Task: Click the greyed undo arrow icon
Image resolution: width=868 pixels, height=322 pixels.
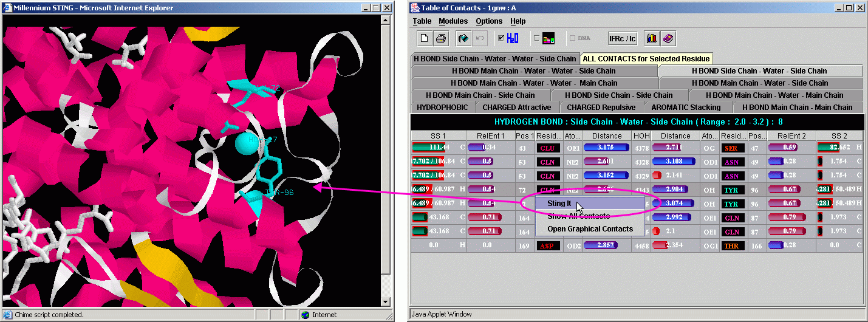Action: pyautogui.click(x=479, y=38)
